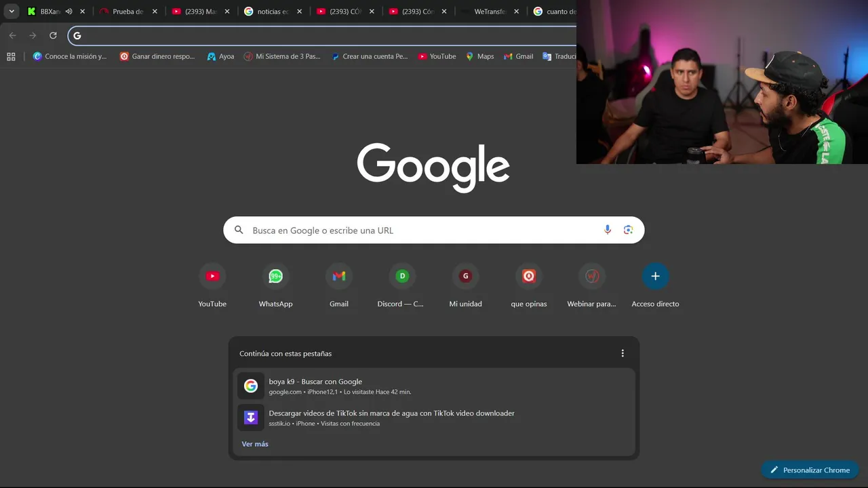Open Maps bookmark
Viewport: 868px width, 488px height.
479,57
